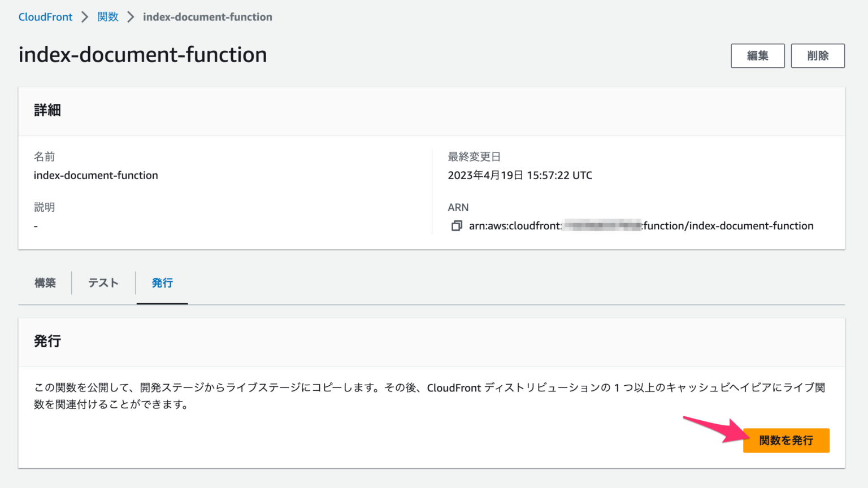868x488 pixels.
Task: Click the 編集 button to edit the function
Action: (x=757, y=55)
